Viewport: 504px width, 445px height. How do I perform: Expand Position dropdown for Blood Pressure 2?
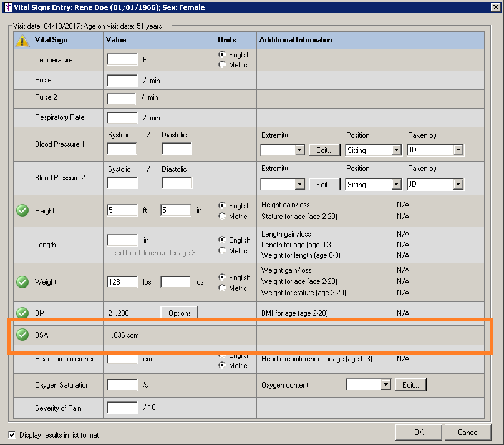click(x=396, y=185)
